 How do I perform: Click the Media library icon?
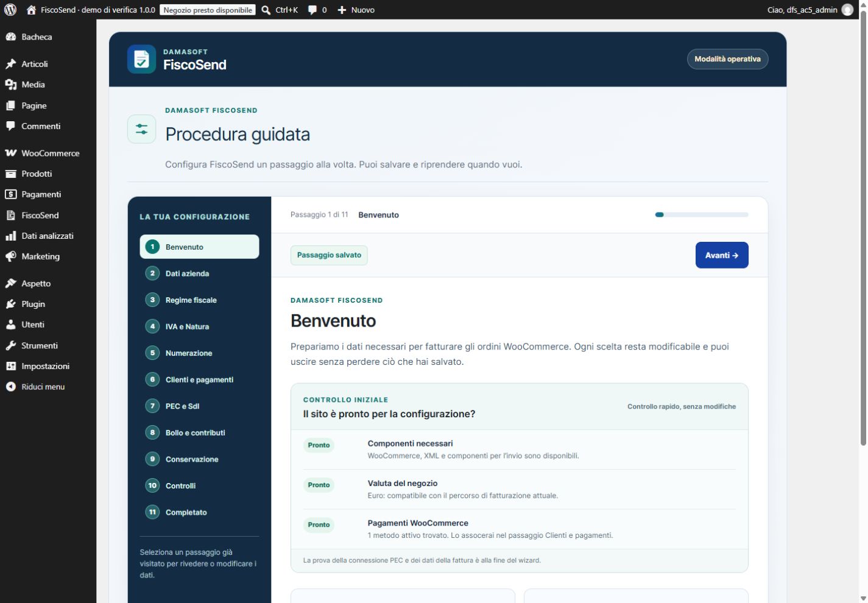[10, 85]
